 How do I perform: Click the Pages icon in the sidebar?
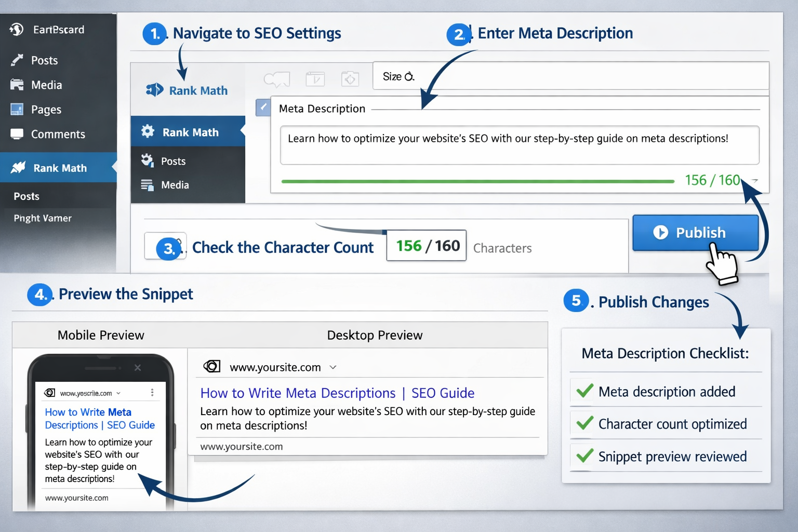pos(17,110)
